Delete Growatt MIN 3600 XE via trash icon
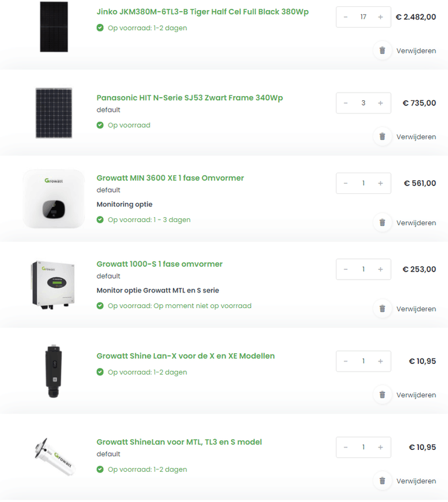Viewport: 448px width, 502px height. pyautogui.click(x=382, y=223)
